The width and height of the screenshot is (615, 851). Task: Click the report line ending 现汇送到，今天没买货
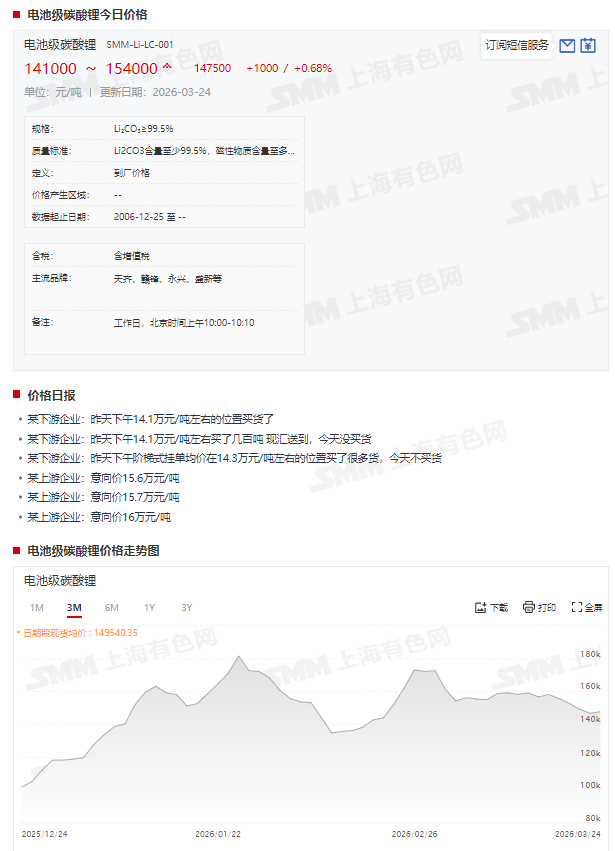pyautogui.click(x=199, y=439)
